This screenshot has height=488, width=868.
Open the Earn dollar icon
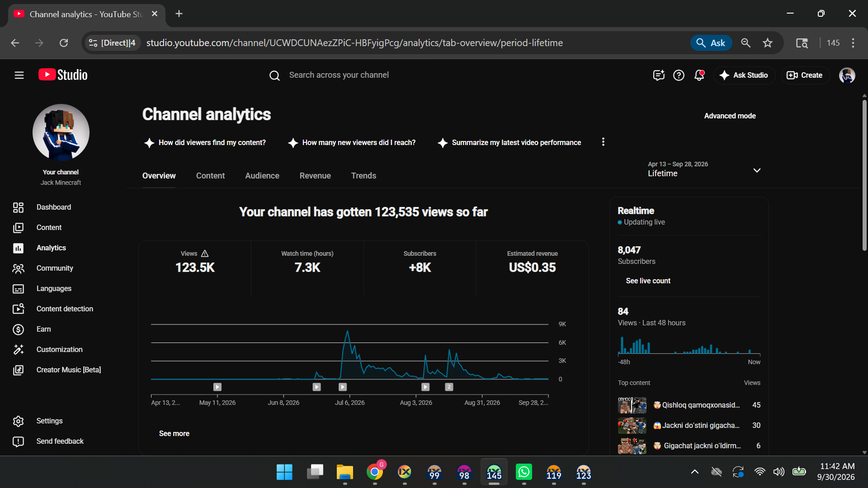point(18,329)
